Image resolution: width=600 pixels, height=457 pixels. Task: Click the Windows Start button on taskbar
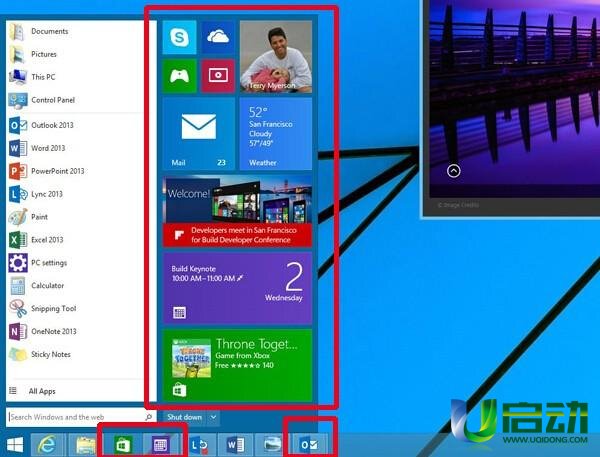15,445
